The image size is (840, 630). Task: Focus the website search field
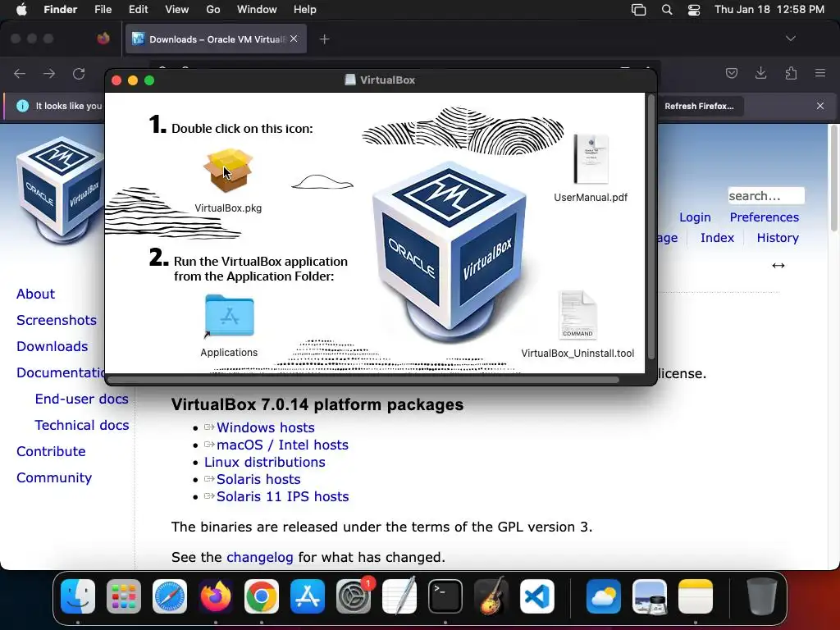[766, 195]
